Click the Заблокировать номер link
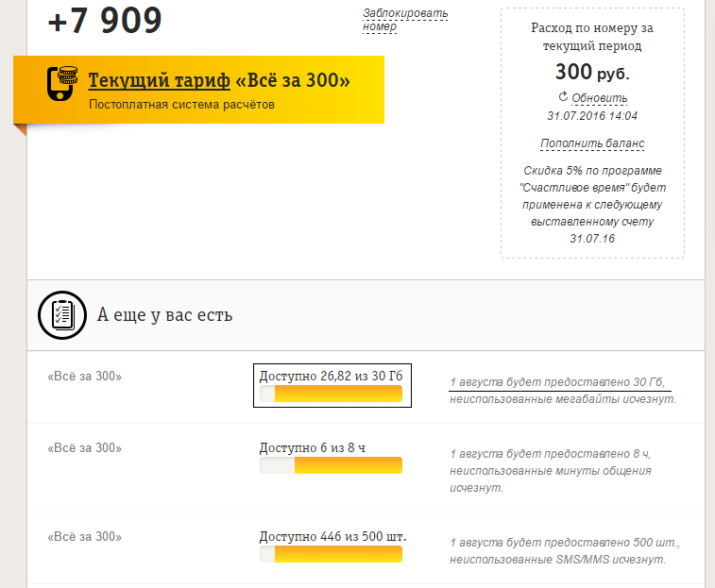Viewport: 715px width, 588px height. (405, 20)
